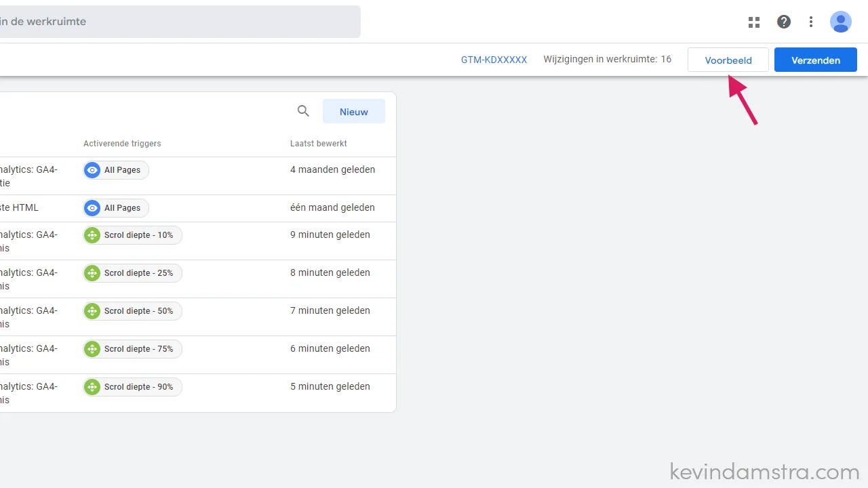Open the Help question mark icon
This screenshot has height=488, width=868.
(x=784, y=22)
